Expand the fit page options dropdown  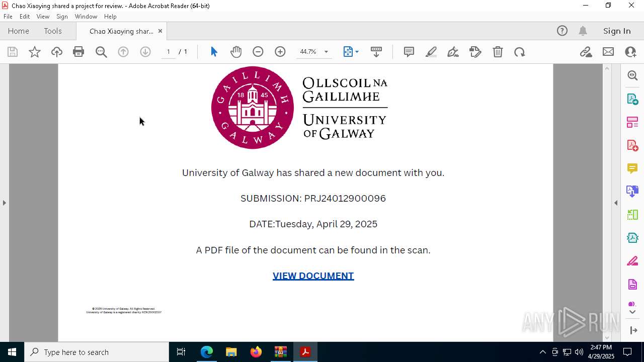pyautogui.click(x=357, y=52)
